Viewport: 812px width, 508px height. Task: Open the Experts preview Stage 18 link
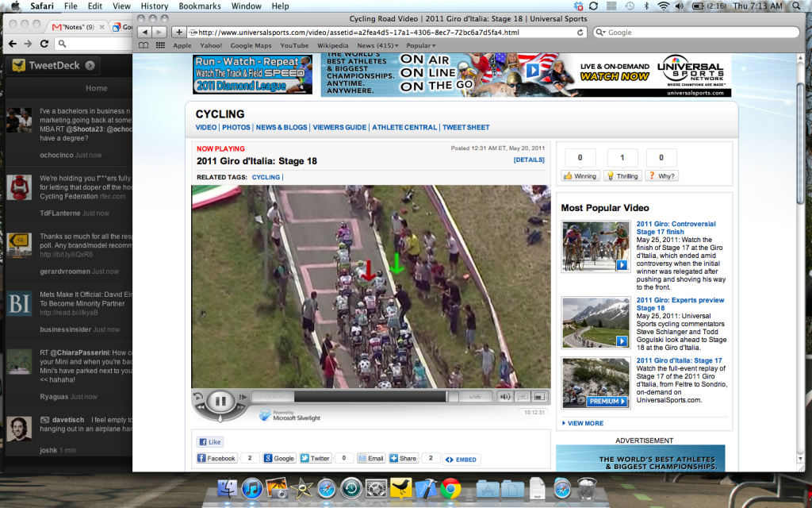pyautogui.click(x=680, y=304)
